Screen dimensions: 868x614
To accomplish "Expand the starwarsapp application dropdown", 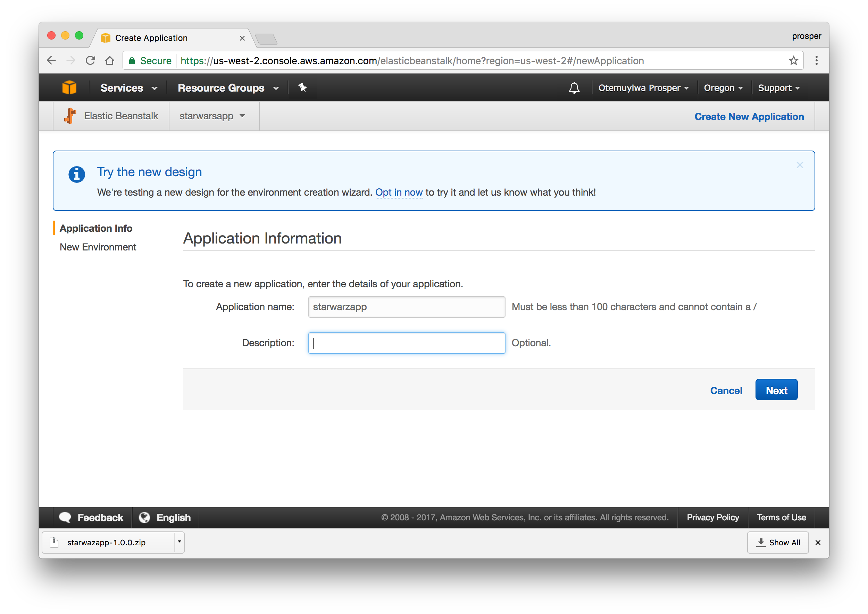I will point(212,116).
